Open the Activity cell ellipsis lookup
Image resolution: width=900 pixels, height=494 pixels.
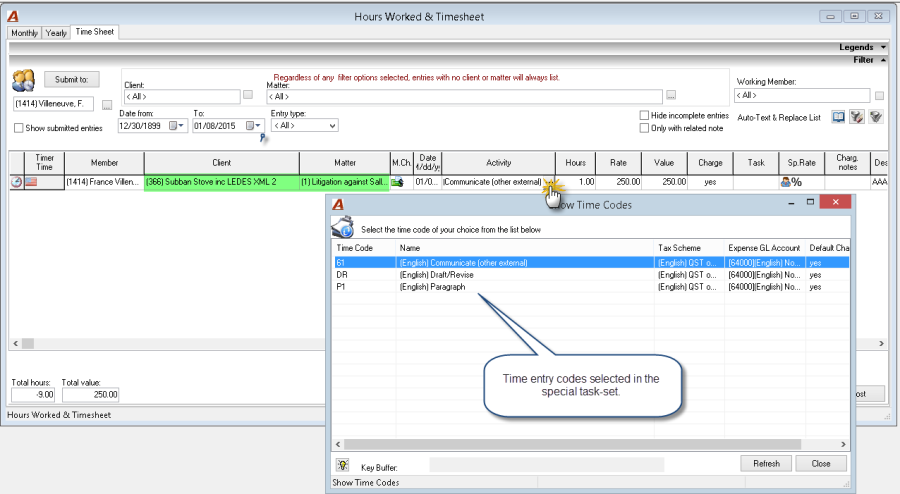pos(550,182)
